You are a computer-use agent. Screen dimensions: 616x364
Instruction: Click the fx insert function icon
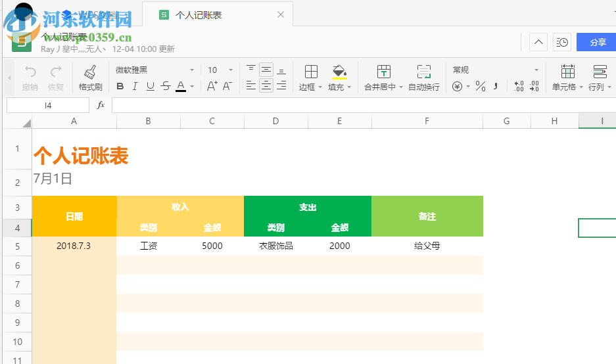click(101, 105)
